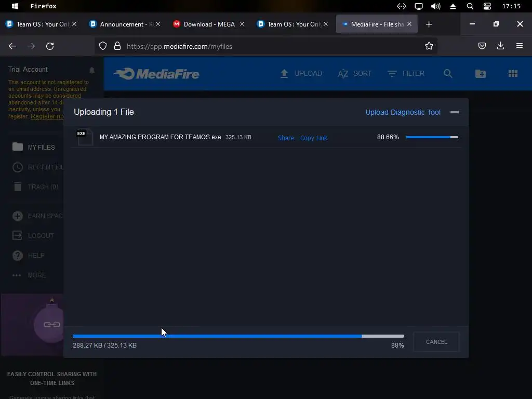Screen dimensions: 532x399
Task: Switch to grid view icon
Action: point(513,74)
